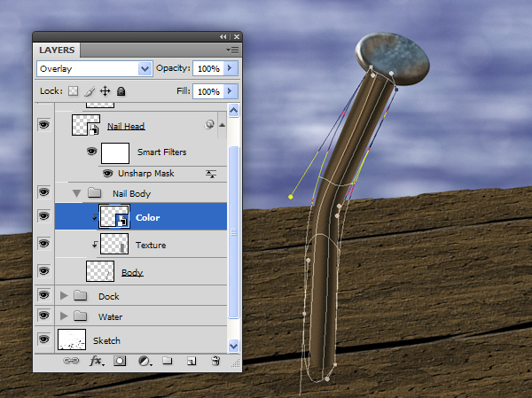532x398 pixels.
Task: Open the fx layer style menu
Action: click(97, 361)
